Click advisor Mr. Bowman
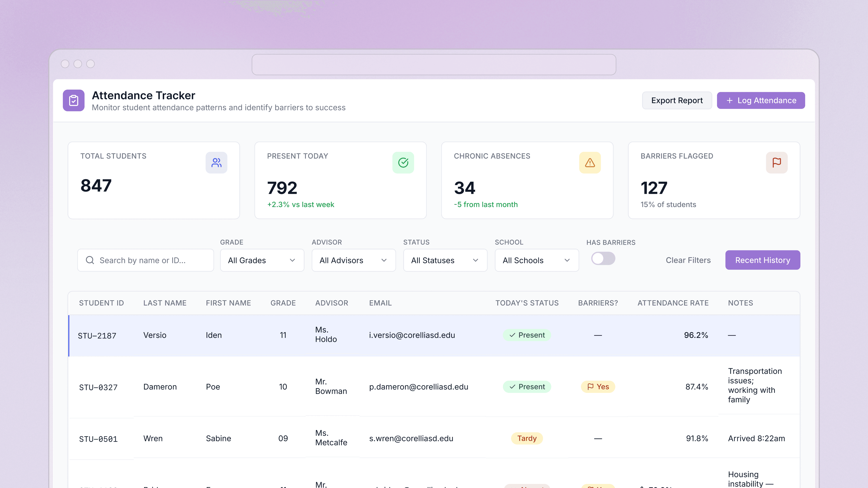This screenshot has width=868, height=488. 331,386
